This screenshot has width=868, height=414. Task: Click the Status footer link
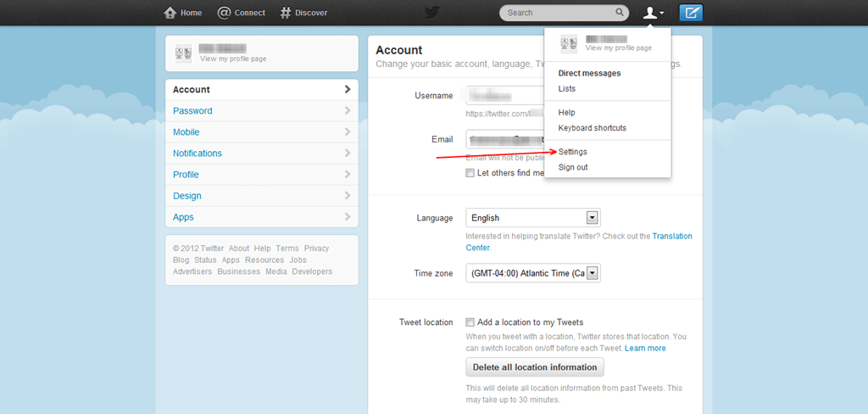tap(205, 260)
